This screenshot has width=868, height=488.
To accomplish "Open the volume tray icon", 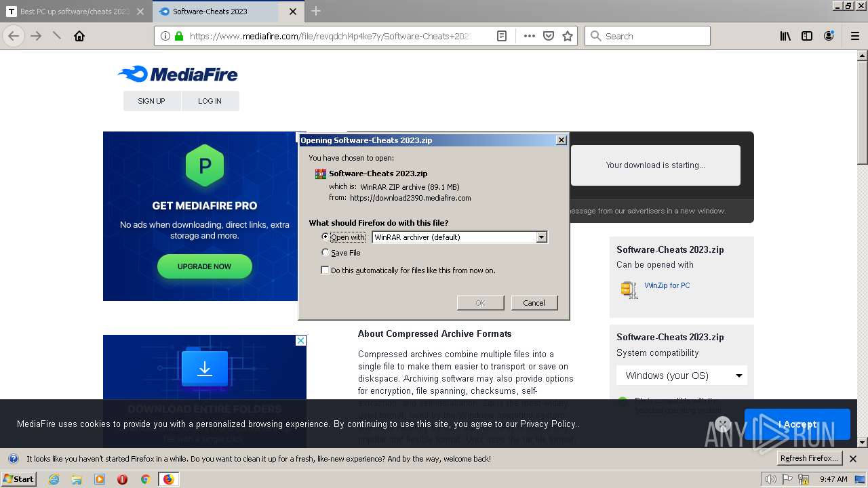I will click(772, 479).
